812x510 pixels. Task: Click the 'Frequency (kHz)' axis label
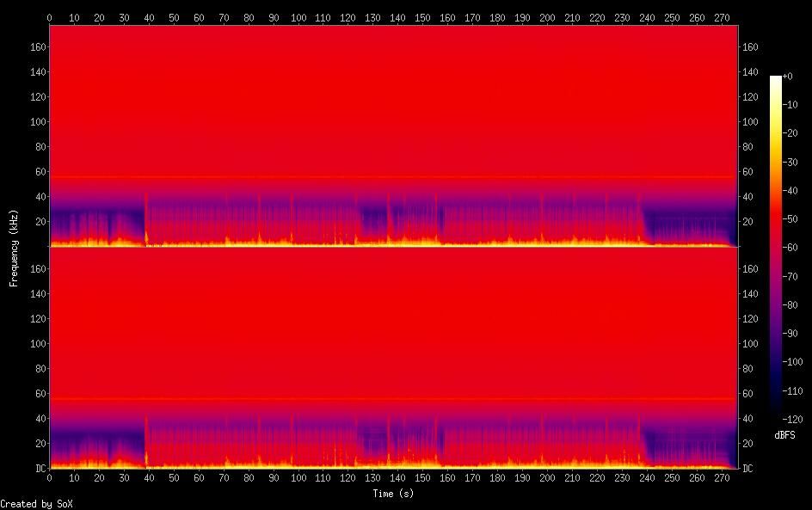[x=14, y=247]
